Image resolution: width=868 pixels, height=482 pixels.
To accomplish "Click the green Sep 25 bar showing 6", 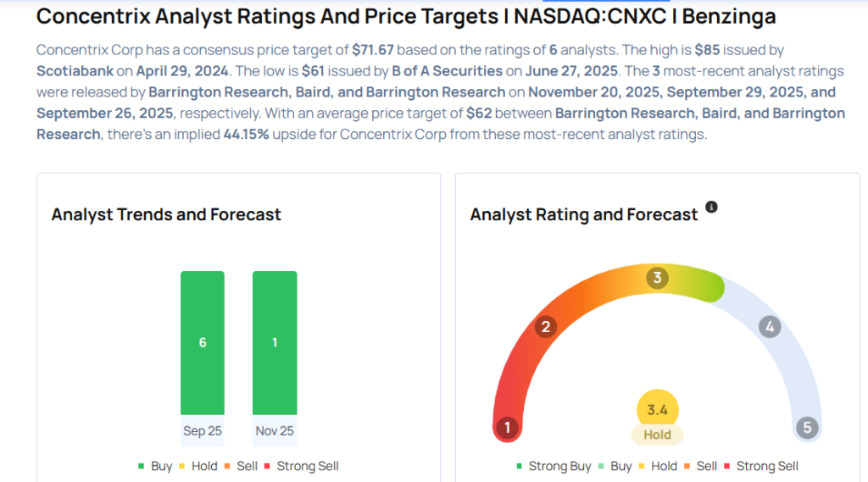I will click(x=203, y=342).
